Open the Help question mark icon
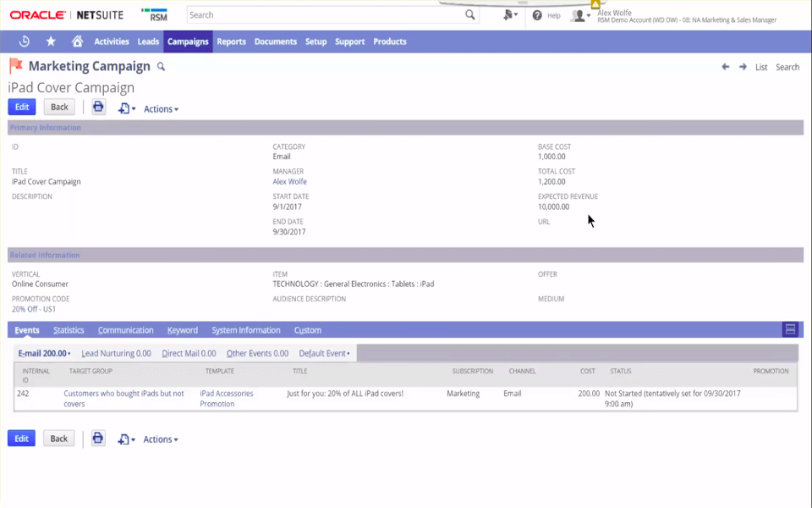 (x=537, y=15)
